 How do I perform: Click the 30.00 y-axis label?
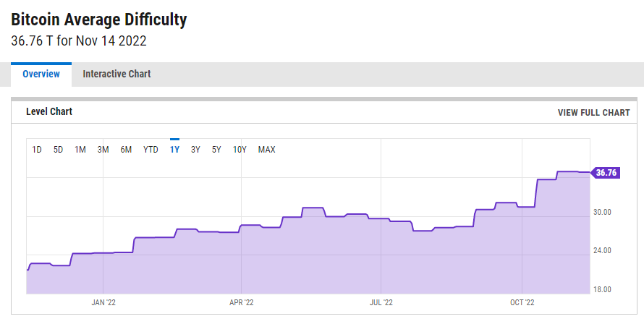click(x=602, y=213)
